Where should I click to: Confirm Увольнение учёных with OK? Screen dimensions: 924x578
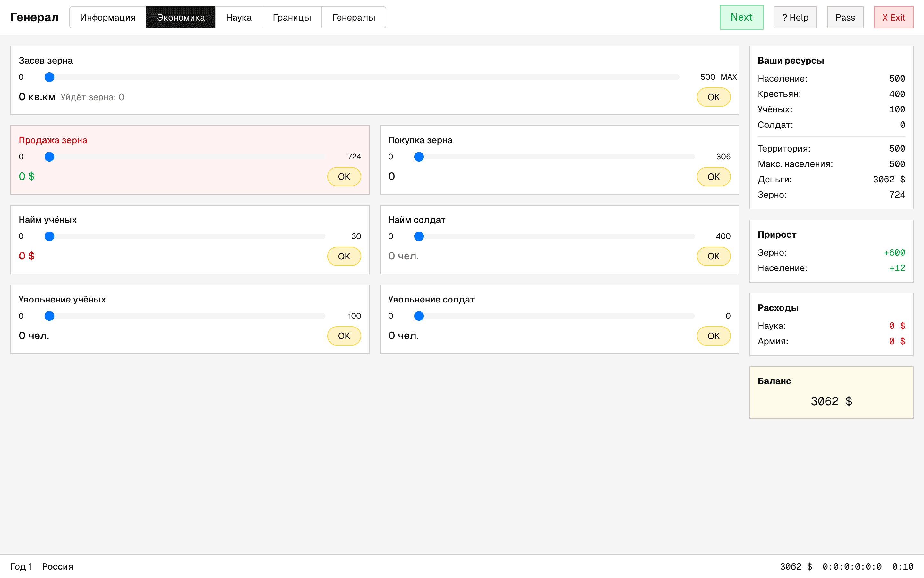pos(344,336)
